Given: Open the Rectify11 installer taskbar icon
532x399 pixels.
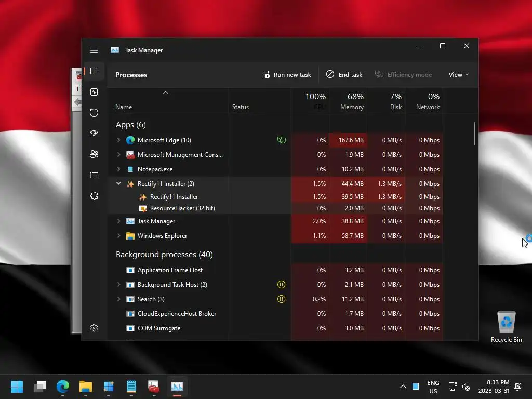Looking at the screenshot, I should click(108, 387).
